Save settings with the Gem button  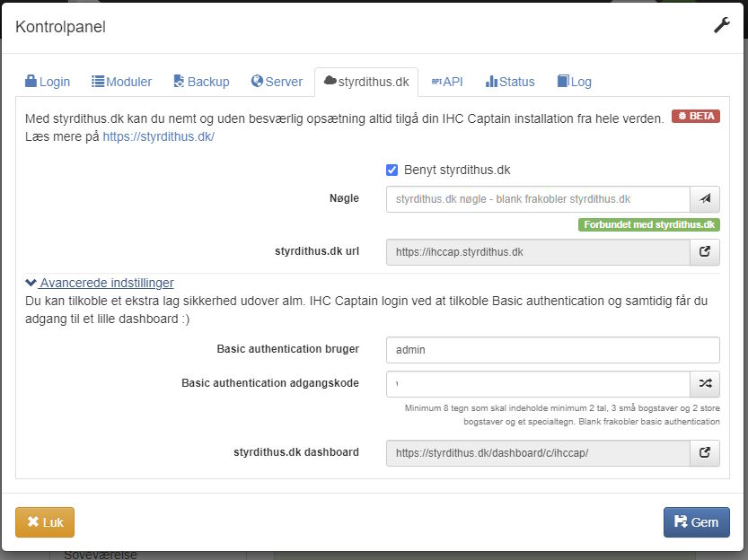click(697, 522)
